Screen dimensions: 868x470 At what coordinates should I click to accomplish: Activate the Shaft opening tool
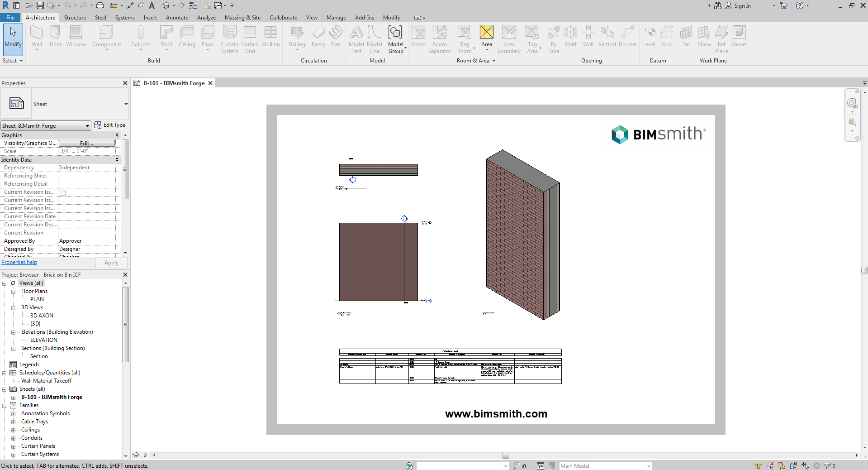[570, 37]
